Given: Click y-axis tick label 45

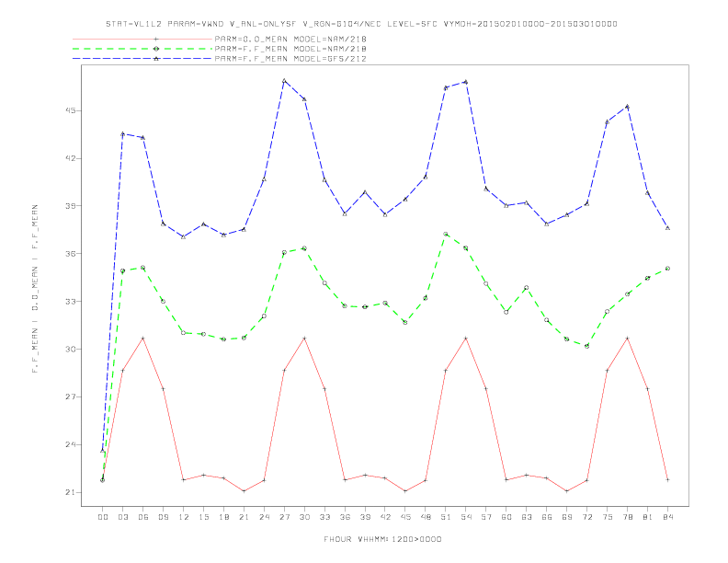Looking at the screenshot, I should pyautogui.click(x=71, y=110).
